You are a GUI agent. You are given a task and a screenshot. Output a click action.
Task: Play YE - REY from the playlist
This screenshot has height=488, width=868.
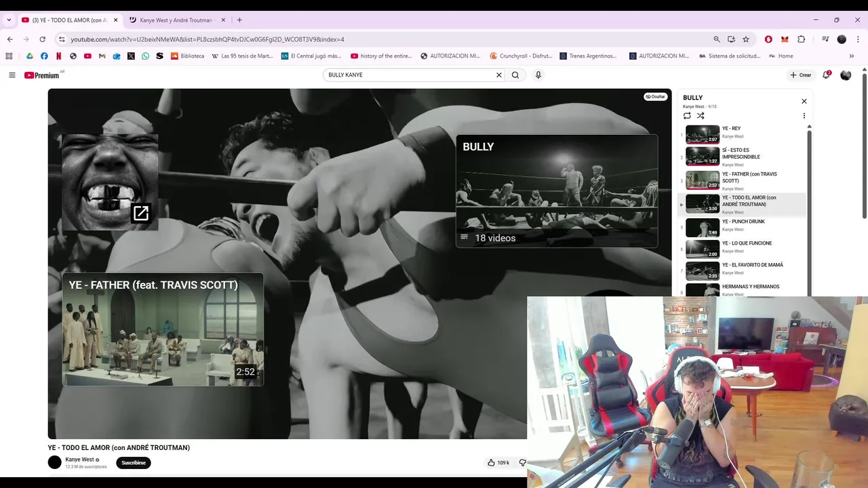743,134
